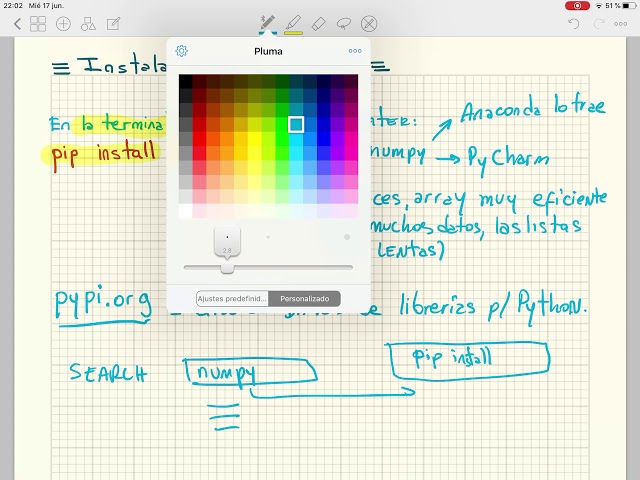Screen dimensions: 640x480
Task: Pick the white swatch in color grid corner
Action: [x=185, y=211]
